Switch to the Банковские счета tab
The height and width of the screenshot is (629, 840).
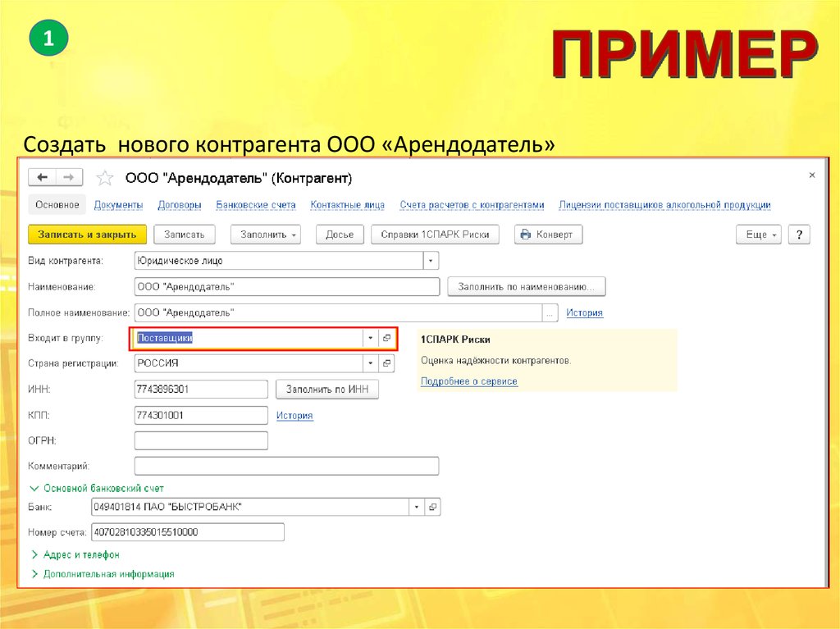[256, 205]
